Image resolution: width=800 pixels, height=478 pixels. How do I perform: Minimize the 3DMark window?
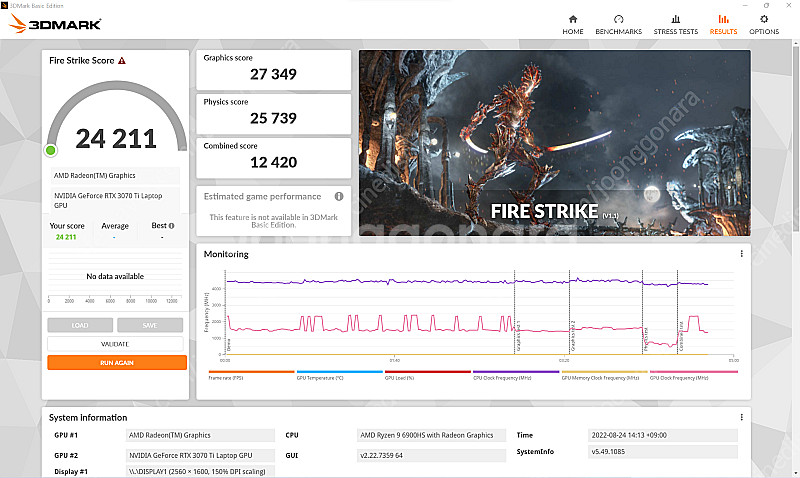click(745, 6)
